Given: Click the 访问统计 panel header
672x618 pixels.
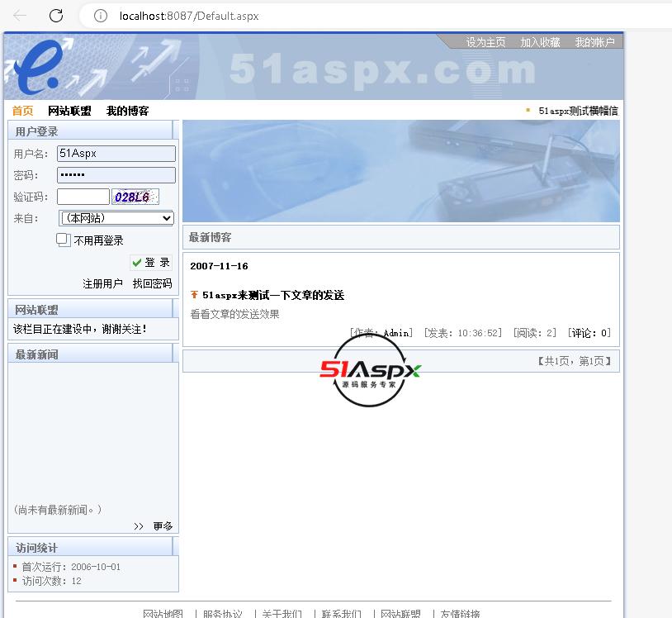Looking at the screenshot, I should [93, 547].
